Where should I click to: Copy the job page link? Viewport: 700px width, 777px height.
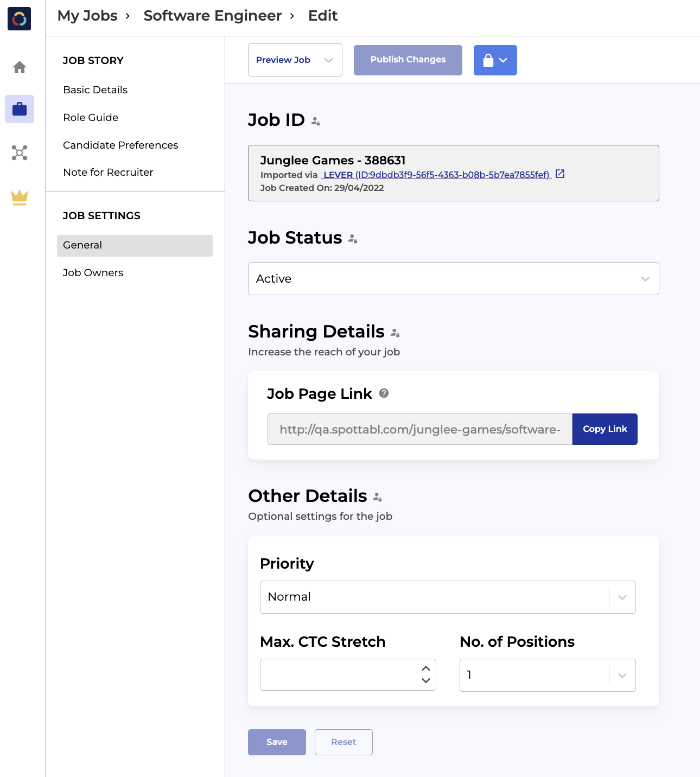[x=604, y=429]
